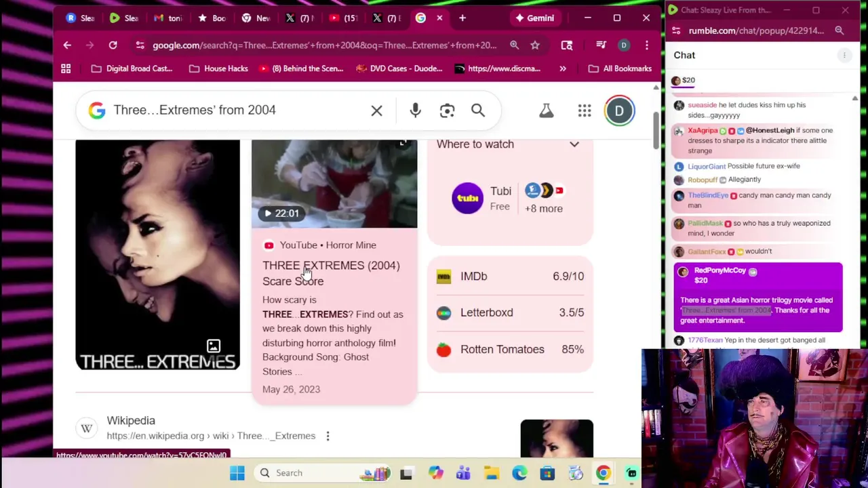Click the Google search input field

tap(237, 110)
